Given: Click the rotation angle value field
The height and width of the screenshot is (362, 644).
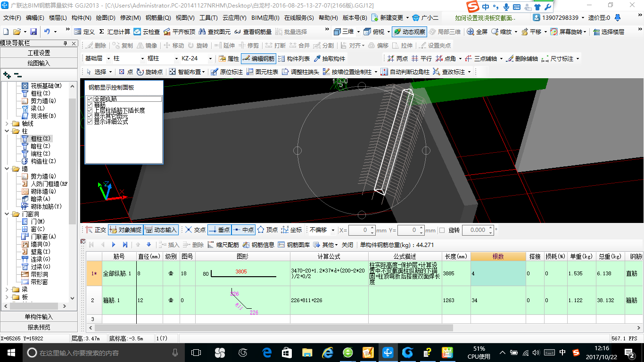Looking at the screenshot, I should click(x=474, y=230).
